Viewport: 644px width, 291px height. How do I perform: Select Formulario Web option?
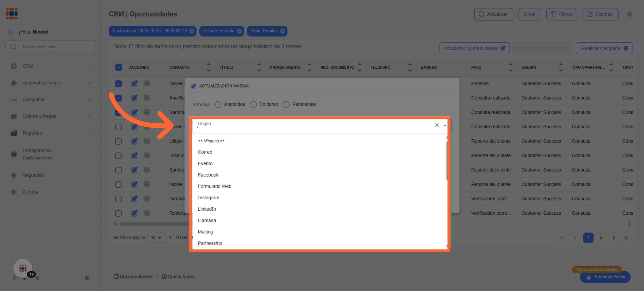214,186
